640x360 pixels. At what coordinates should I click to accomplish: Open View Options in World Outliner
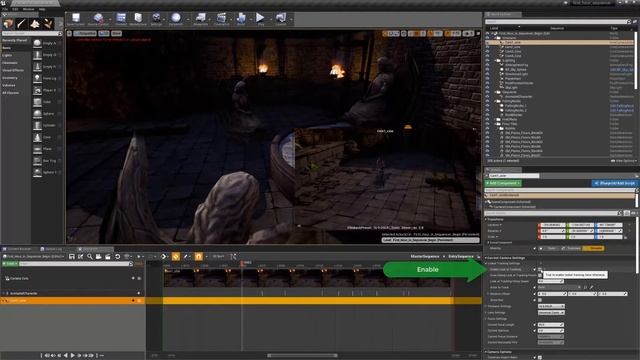(624, 161)
